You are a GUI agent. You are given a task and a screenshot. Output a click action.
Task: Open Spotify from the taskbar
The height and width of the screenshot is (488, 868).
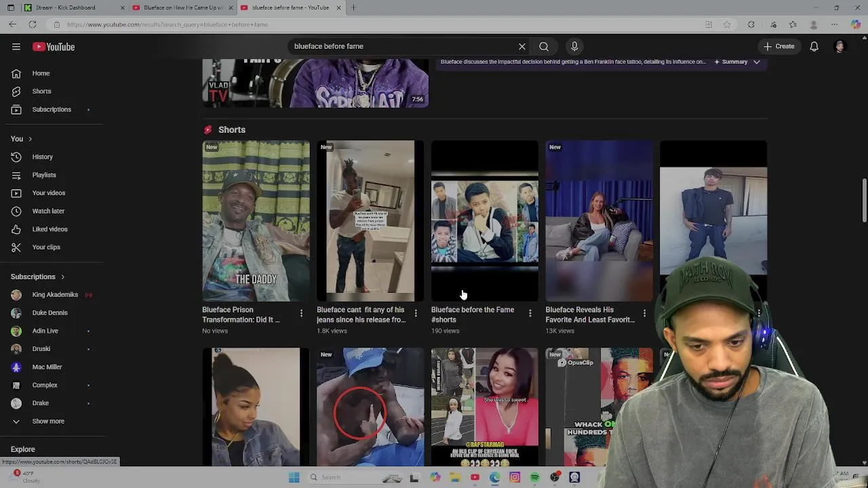[535, 477]
